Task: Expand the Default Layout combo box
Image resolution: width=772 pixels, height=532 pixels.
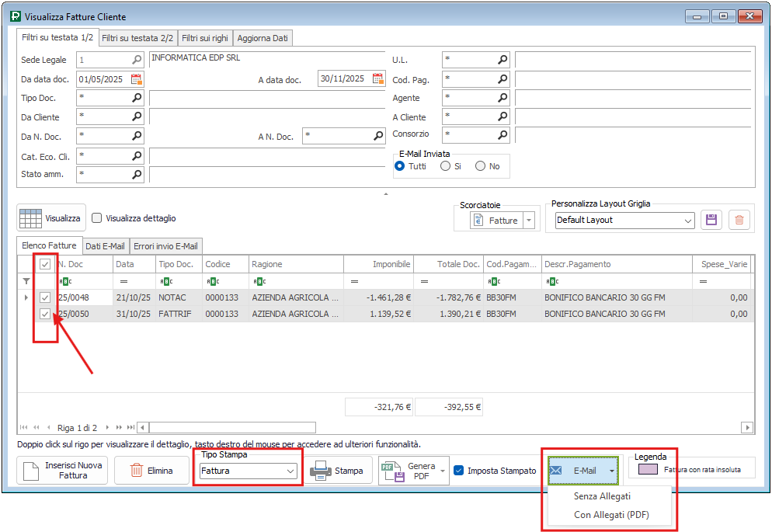Action: [688, 221]
